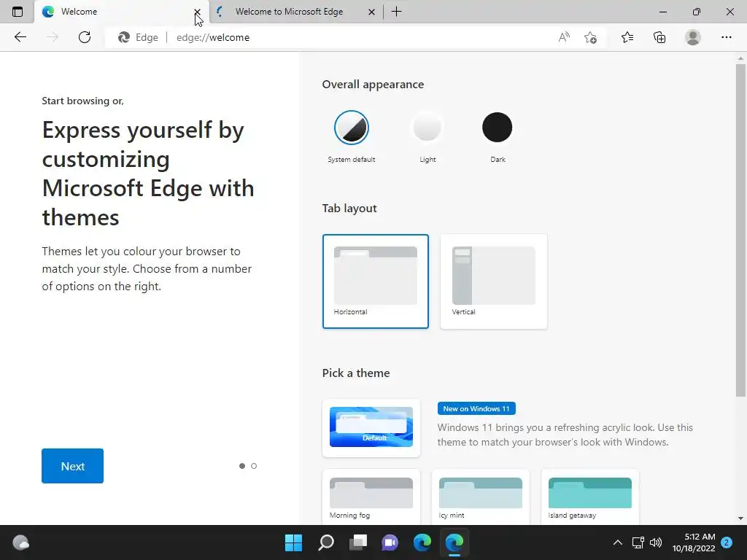Pick the Default Windows 11 theme
Image resolution: width=747 pixels, height=560 pixels.
371,427
